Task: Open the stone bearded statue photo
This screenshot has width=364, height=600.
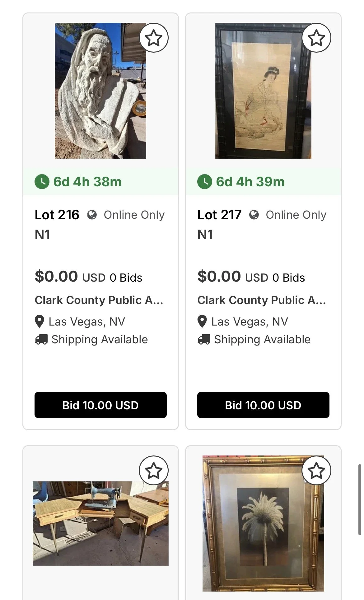Action: (x=100, y=91)
